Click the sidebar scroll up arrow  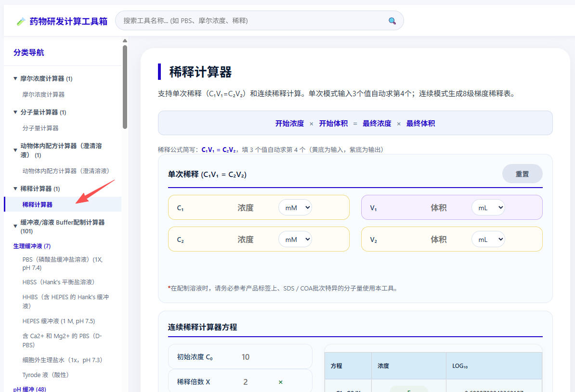[x=125, y=41]
